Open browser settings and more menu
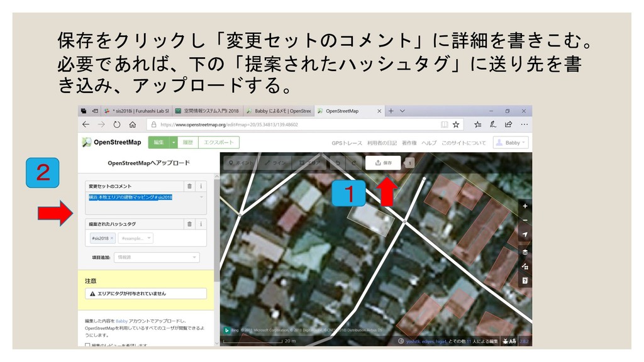 (524, 124)
